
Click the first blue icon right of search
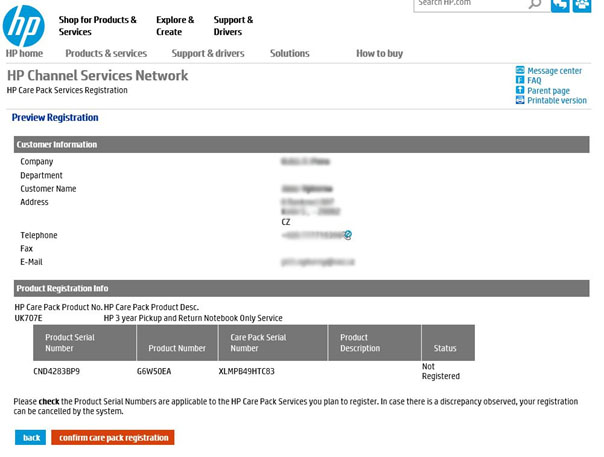click(560, 5)
